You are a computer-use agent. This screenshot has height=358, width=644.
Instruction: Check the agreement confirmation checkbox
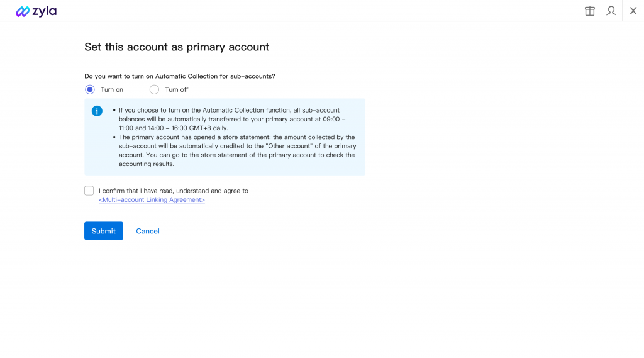(89, 191)
